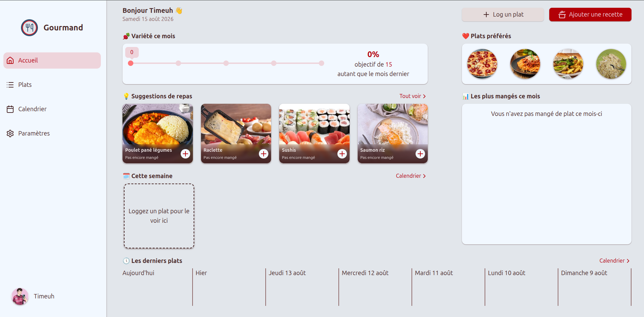Viewport: 644px width, 317px height.
Task: Open the Timeuh profile avatar
Action: 20,296
